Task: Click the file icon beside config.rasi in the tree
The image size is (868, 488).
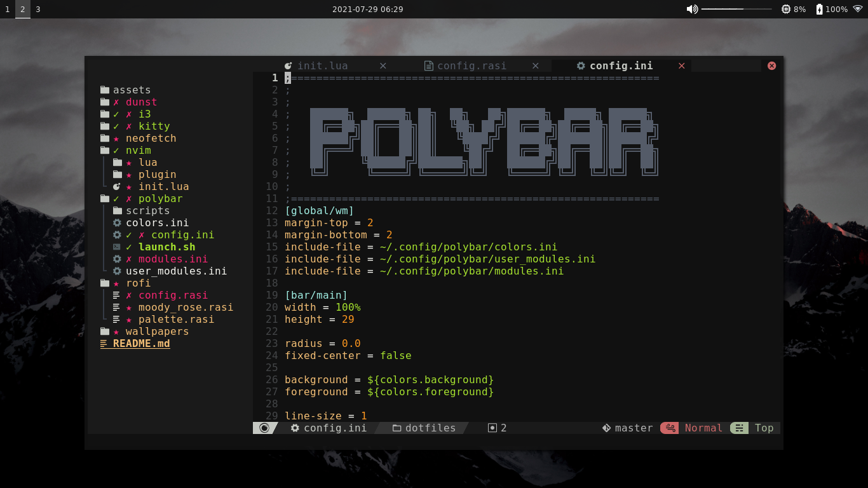Action: point(116,295)
